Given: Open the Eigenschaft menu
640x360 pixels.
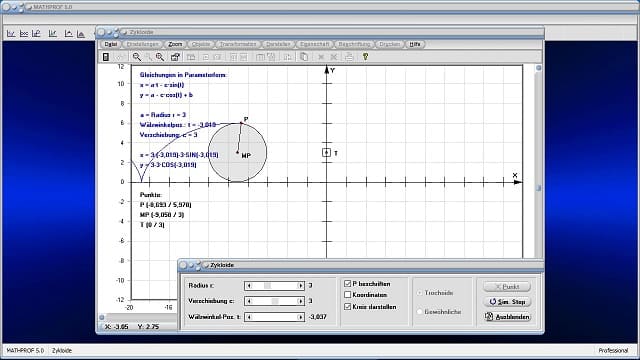Looking at the screenshot, I should pyautogui.click(x=314, y=44).
